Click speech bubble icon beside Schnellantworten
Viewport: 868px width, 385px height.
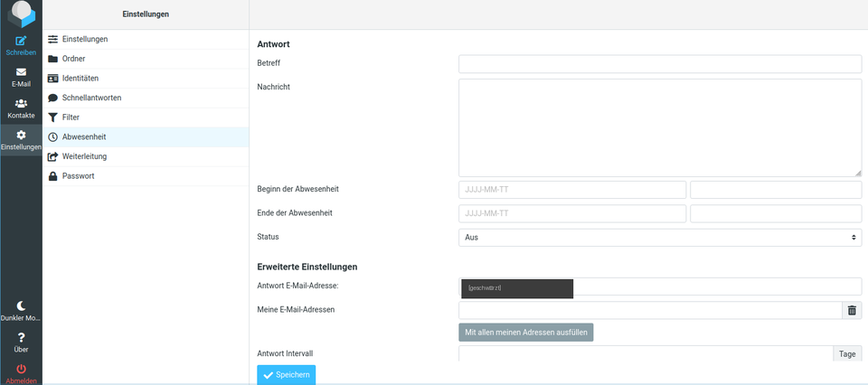point(53,98)
